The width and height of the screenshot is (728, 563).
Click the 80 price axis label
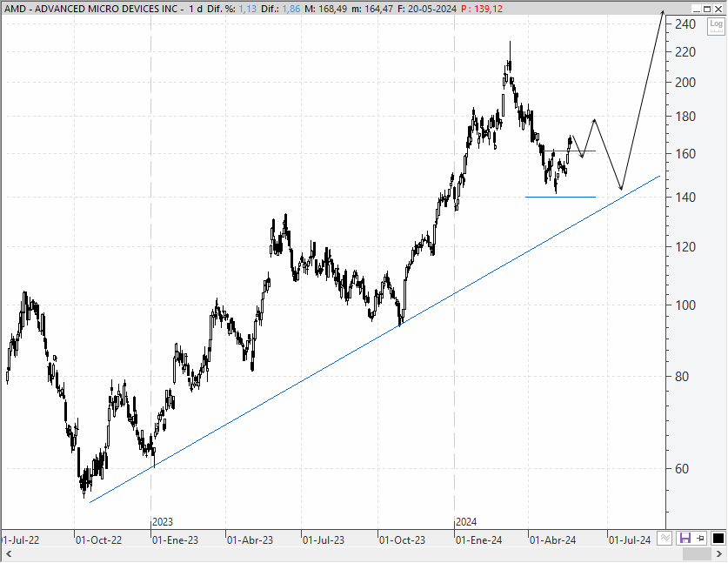coord(682,376)
